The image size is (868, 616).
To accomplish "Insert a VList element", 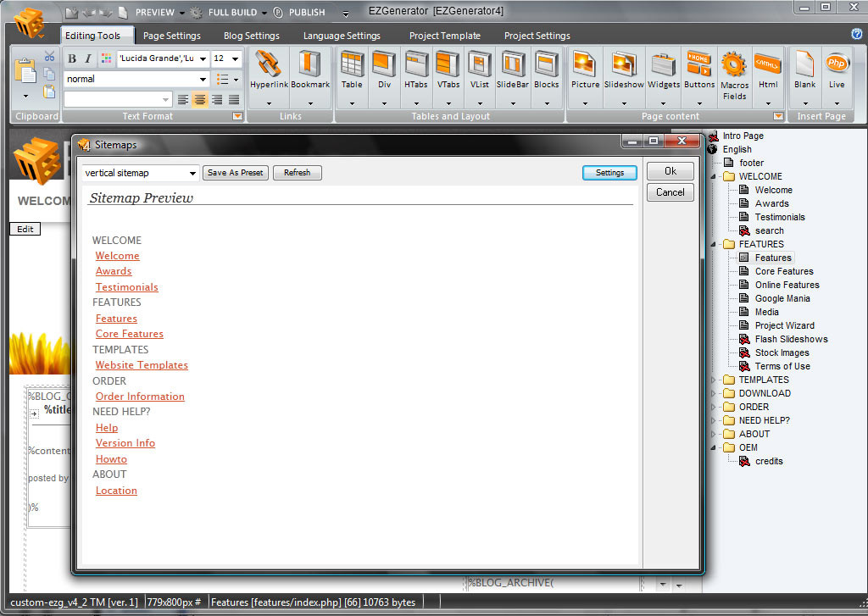I will [x=480, y=69].
